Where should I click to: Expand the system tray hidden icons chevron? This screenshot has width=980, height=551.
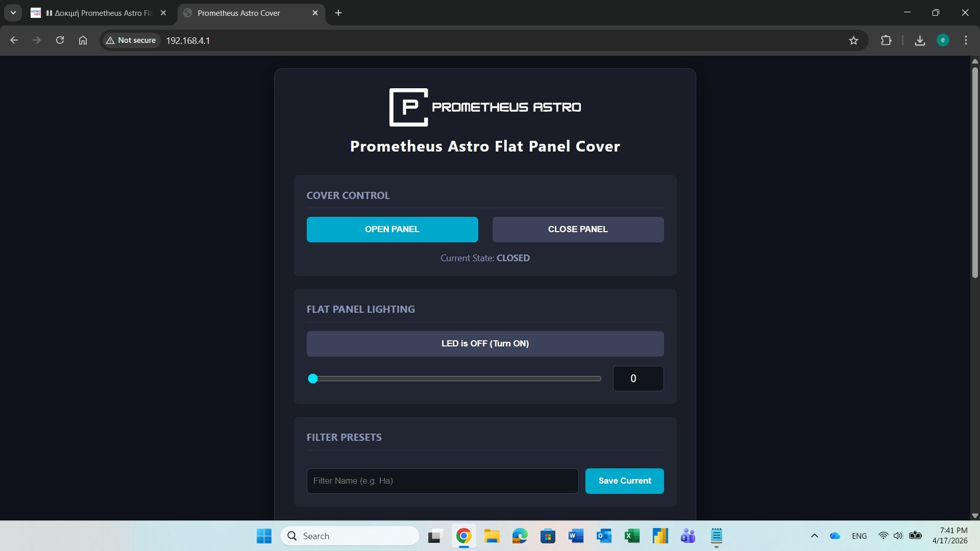coord(815,536)
